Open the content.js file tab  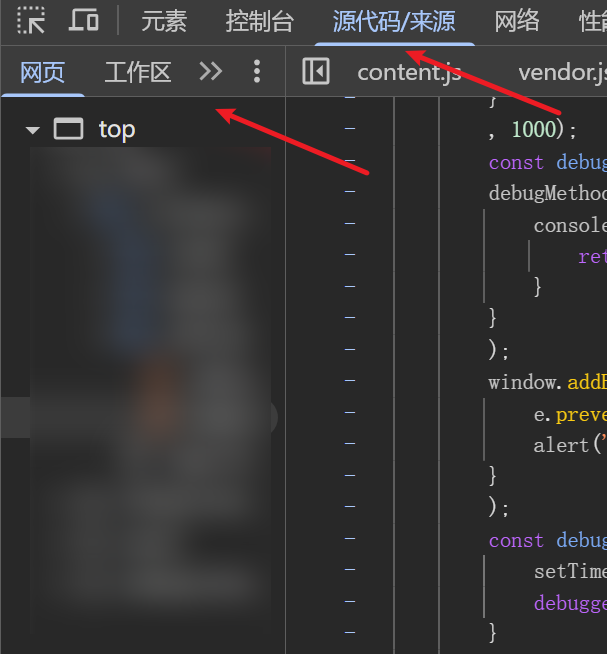pyautogui.click(x=409, y=72)
